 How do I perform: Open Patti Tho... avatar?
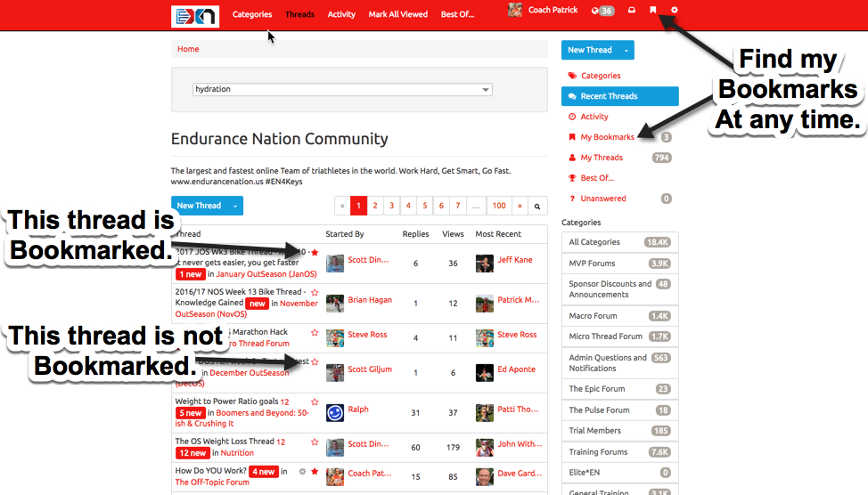click(x=485, y=412)
